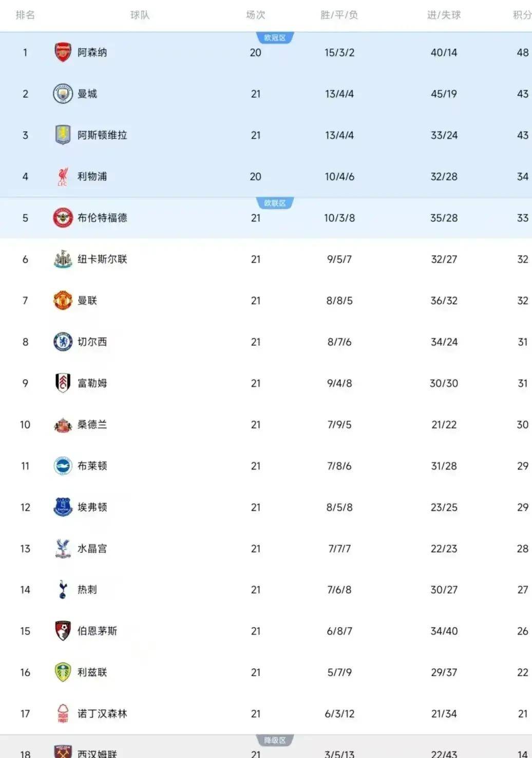The height and width of the screenshot is (758, 532).
Task: Tap the Liverpool crest icon
Action: (63, 177)
